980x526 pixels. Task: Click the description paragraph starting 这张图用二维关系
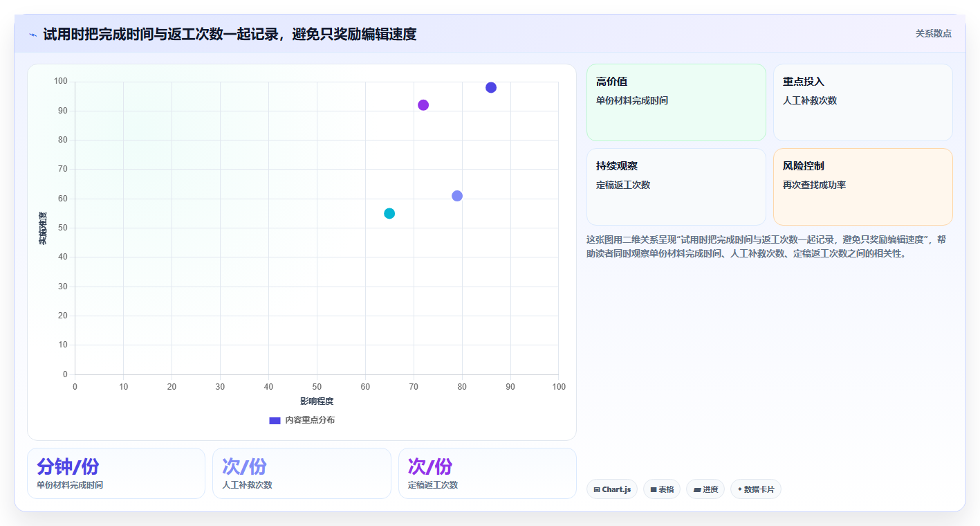(766, 246)
